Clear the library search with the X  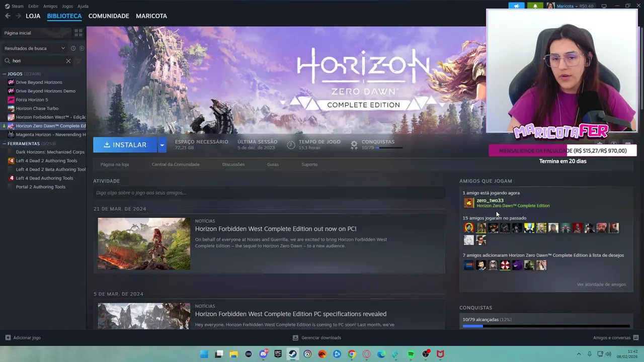(68, 61)
